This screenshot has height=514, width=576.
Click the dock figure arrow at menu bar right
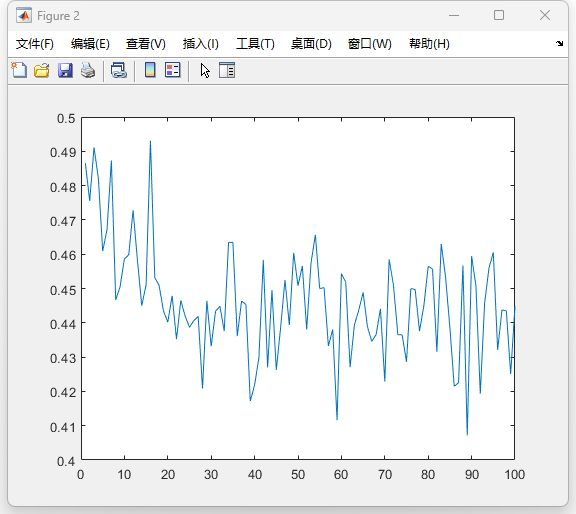[559, 44]
